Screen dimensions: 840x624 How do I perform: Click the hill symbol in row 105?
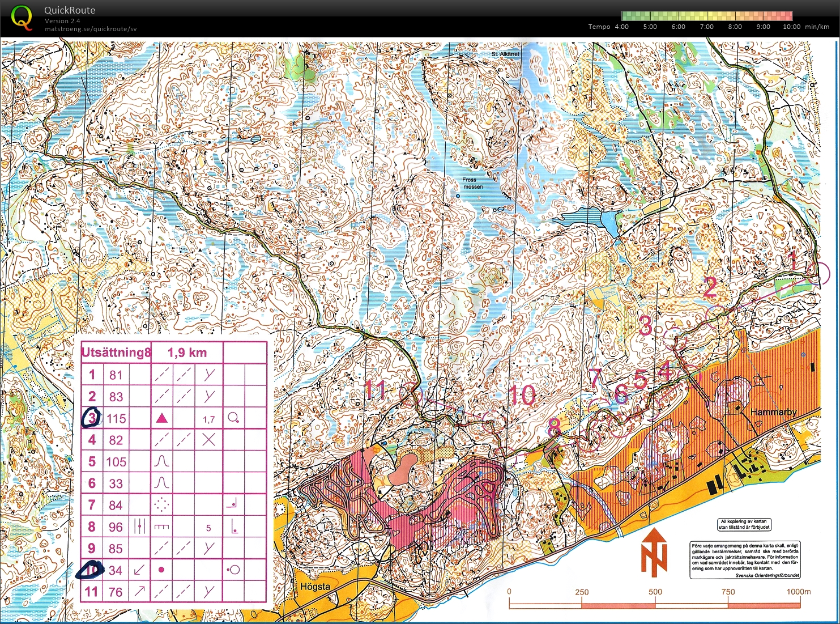coord(161,461)
